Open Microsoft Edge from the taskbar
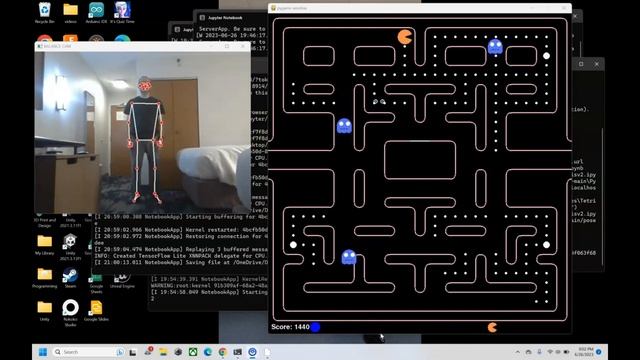The width and height of the screenshot is (640, 360). (208, 352)
